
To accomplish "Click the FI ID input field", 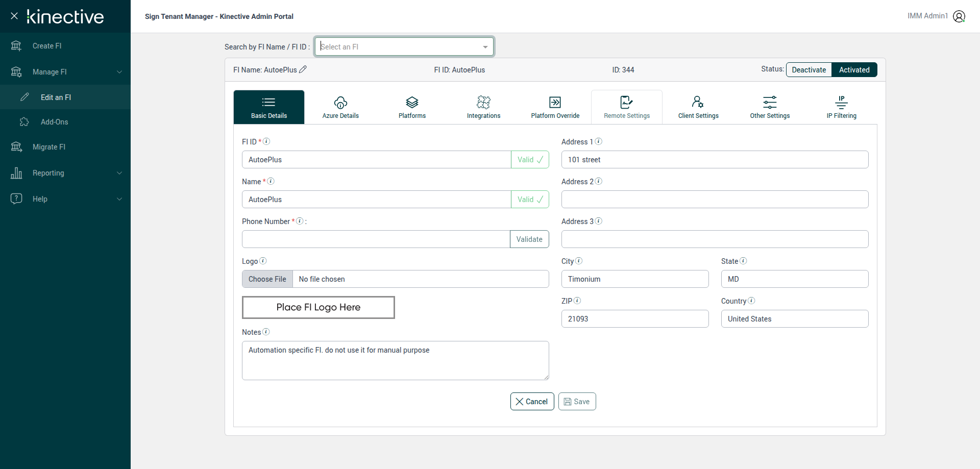I will point(377,160).
